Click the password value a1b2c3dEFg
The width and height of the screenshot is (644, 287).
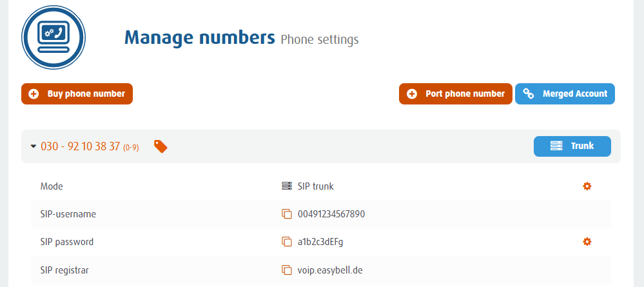click(x=320, y=242)
